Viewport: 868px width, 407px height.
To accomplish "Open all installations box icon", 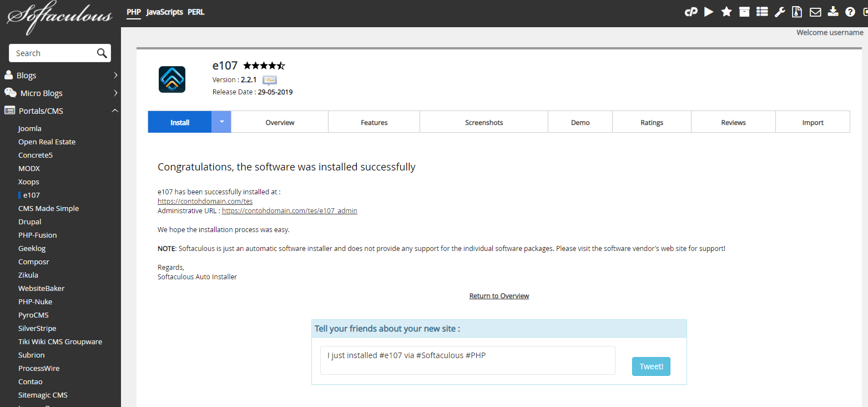I will click(x=744, y=12).
